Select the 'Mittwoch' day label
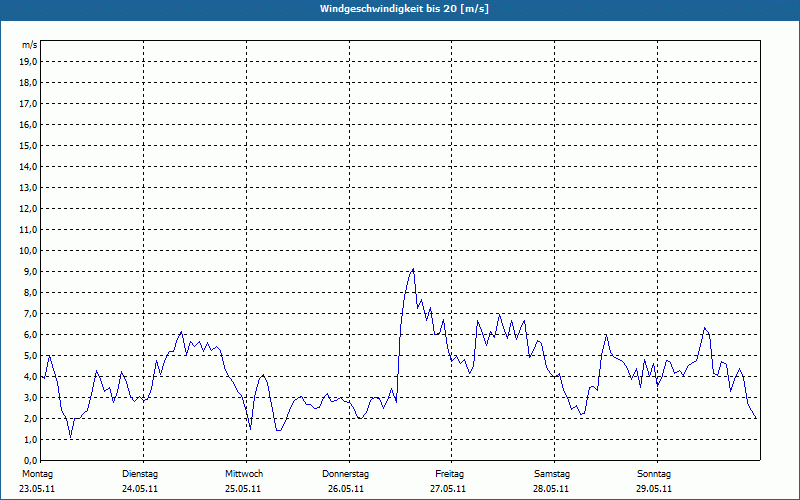 pyautogui.click(x=244, y=474)
